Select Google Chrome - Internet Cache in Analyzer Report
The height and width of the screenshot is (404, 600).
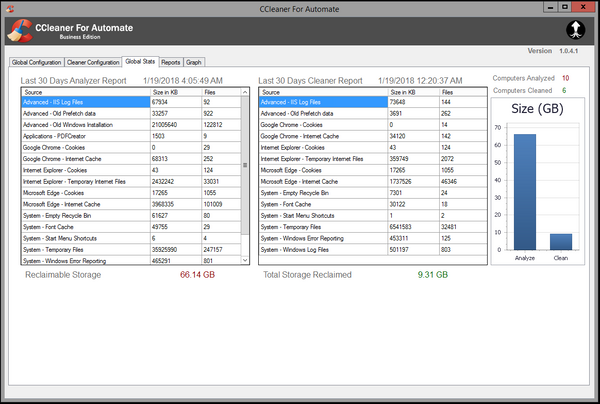pos(131,159)
